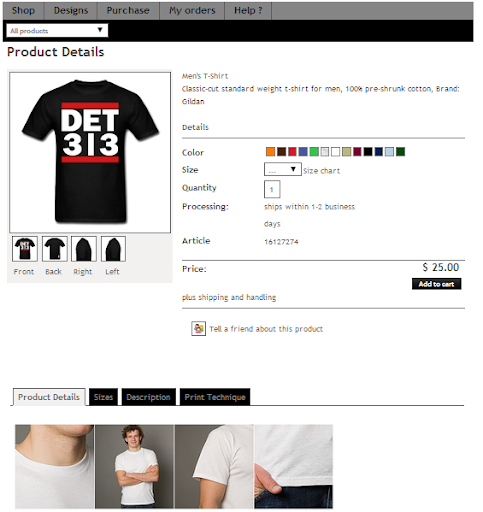
Task: Click the Tell a friend icon
Action: click(x=198, y=328)
